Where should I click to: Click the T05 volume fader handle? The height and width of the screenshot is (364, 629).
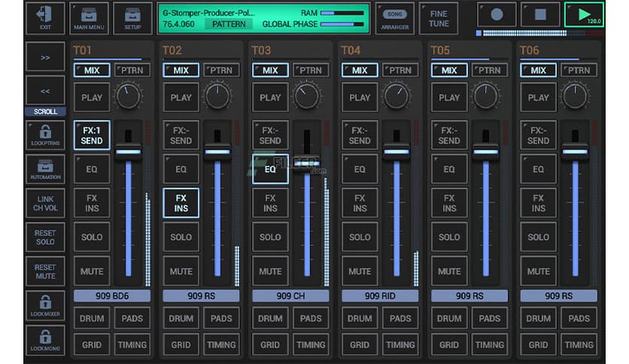pyautogui.click(x=485, y=151)
